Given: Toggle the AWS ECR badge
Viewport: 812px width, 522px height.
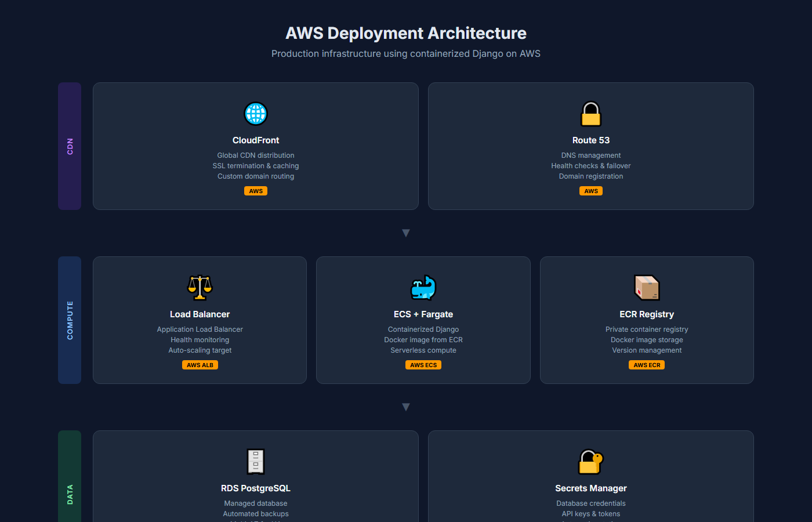Looking at the screenshot, I should point(647,365).
